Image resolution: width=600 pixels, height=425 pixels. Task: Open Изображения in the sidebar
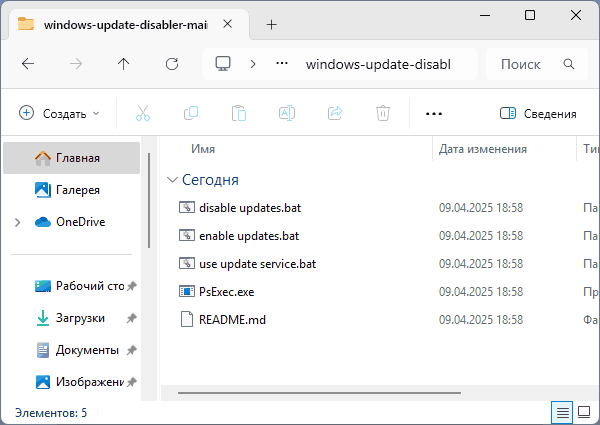72,382
